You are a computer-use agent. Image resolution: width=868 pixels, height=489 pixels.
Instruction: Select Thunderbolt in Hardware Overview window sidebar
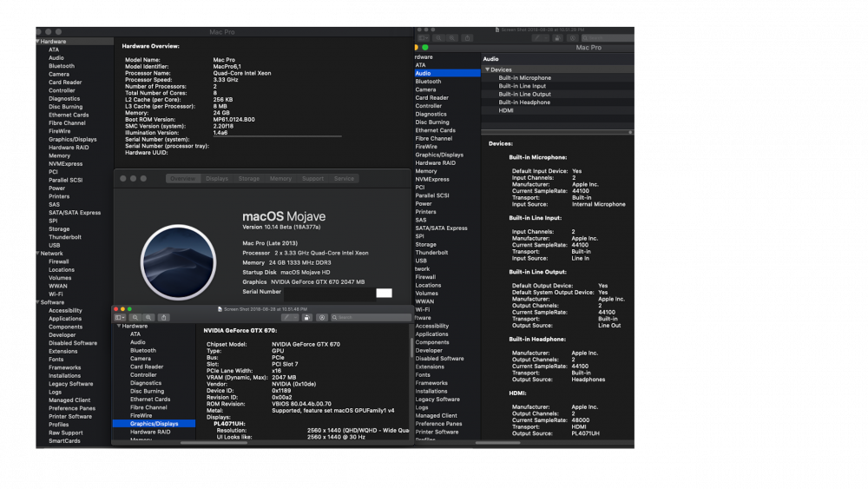[65, 237]
